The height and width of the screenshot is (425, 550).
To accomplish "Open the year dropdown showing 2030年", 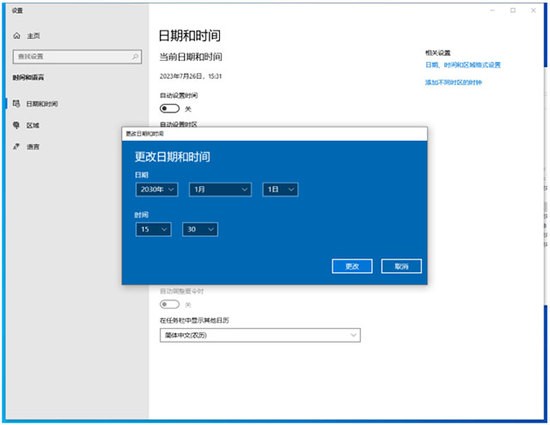I will click(x=157, y=189).
